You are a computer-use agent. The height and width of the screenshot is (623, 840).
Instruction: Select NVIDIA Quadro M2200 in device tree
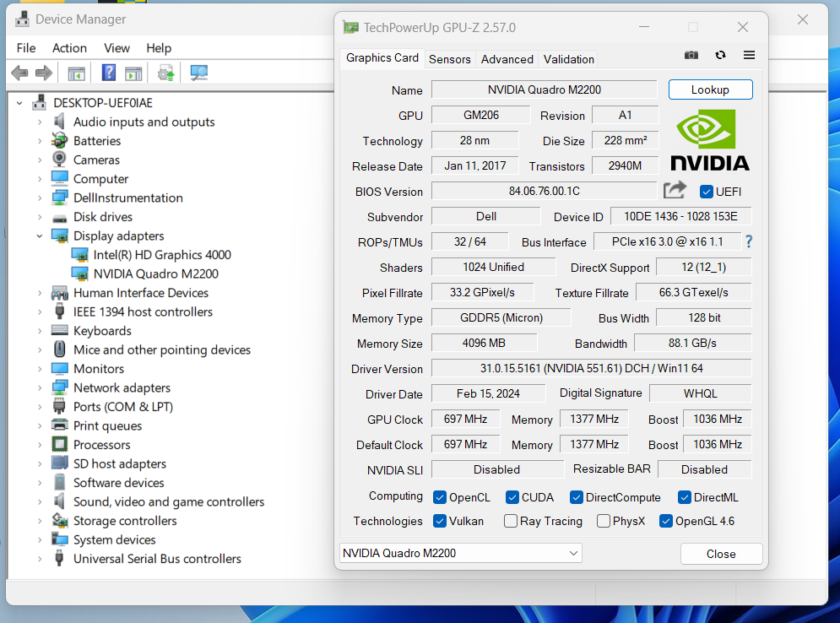click(x=156, y=274)
